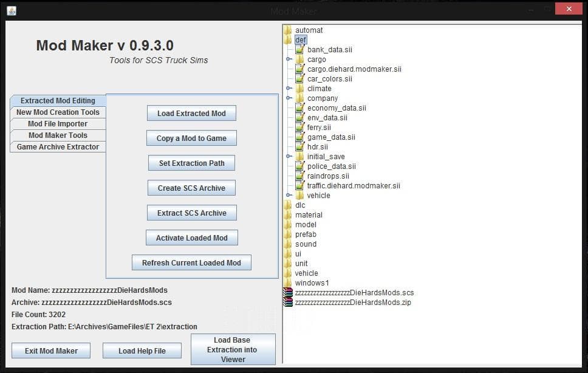The width and height of the screenshot is (588, 373).
Task: Click the material folder icon
Action: point(288,215)
